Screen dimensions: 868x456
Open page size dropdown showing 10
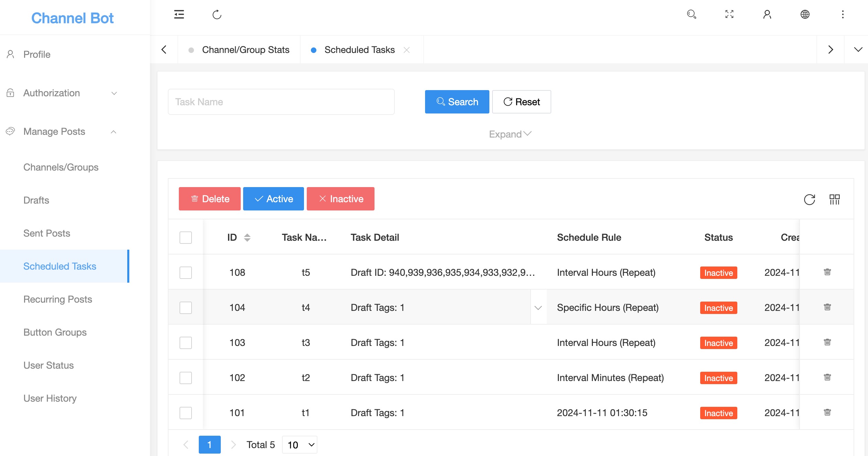pos(300,445)
